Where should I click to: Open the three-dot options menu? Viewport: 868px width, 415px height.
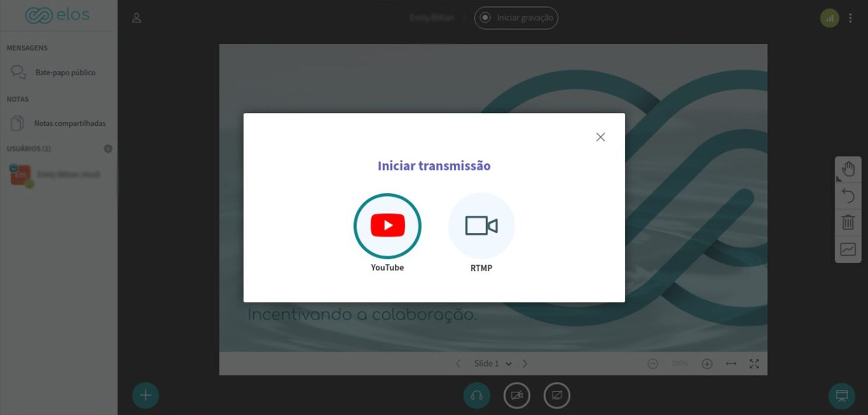[x=850, y=18]
